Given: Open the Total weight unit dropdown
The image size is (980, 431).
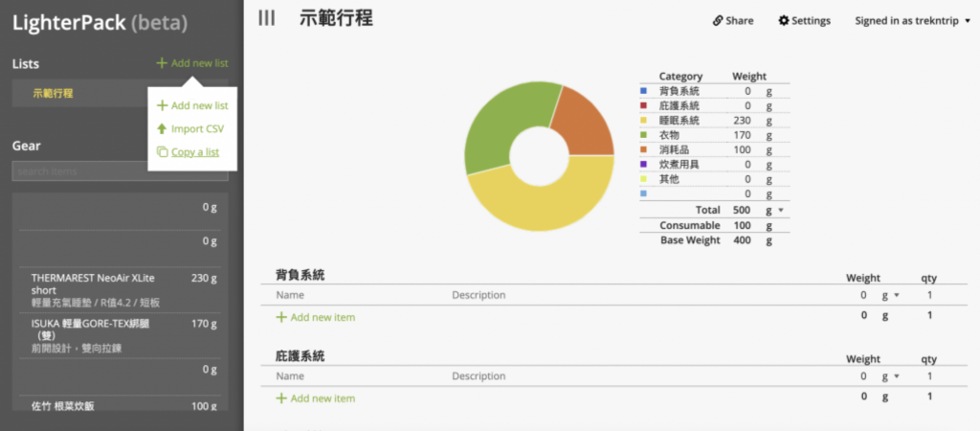Looking at the screenshot, I should tap(781, 210).
